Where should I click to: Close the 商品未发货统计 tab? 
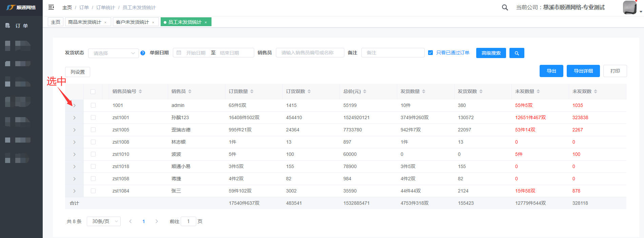105,22
